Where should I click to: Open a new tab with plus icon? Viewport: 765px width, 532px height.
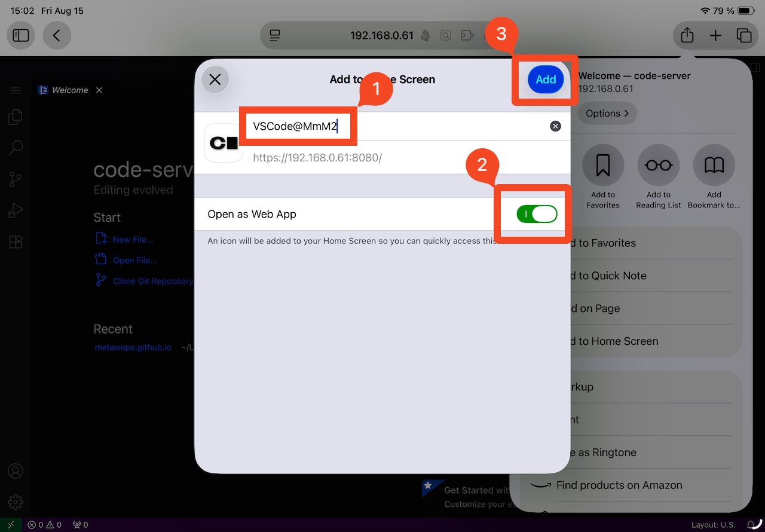(x=715, y=36)
